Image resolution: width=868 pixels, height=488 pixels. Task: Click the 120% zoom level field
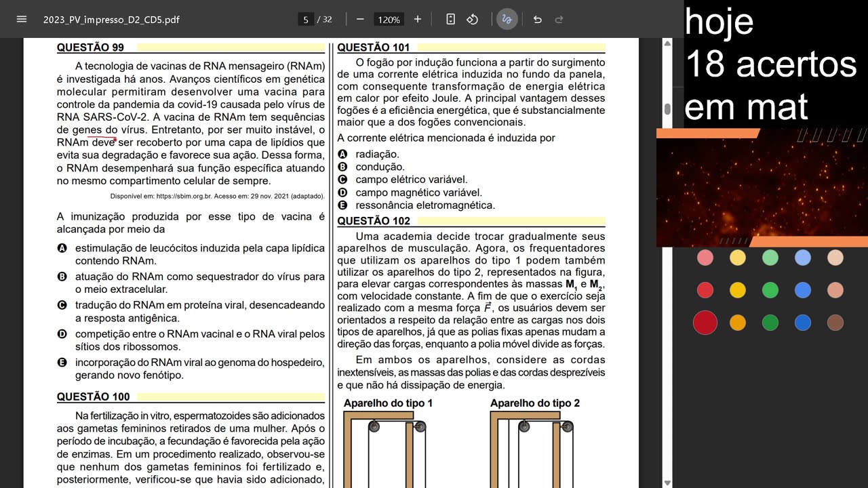(389, 20)
